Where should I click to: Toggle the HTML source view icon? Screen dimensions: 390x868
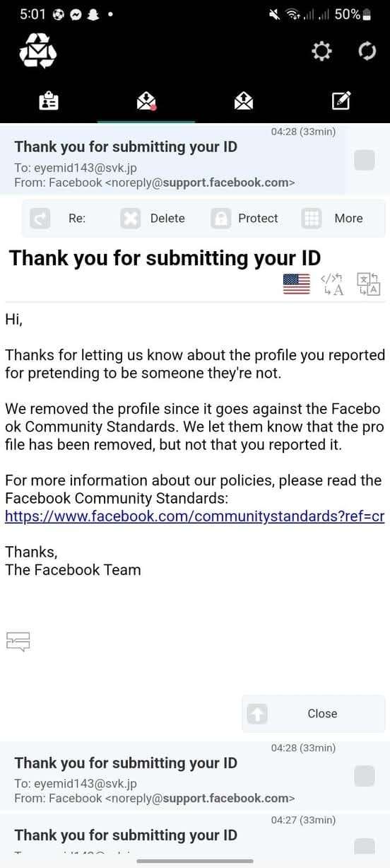pyautogui.click(x=331, y=284)
